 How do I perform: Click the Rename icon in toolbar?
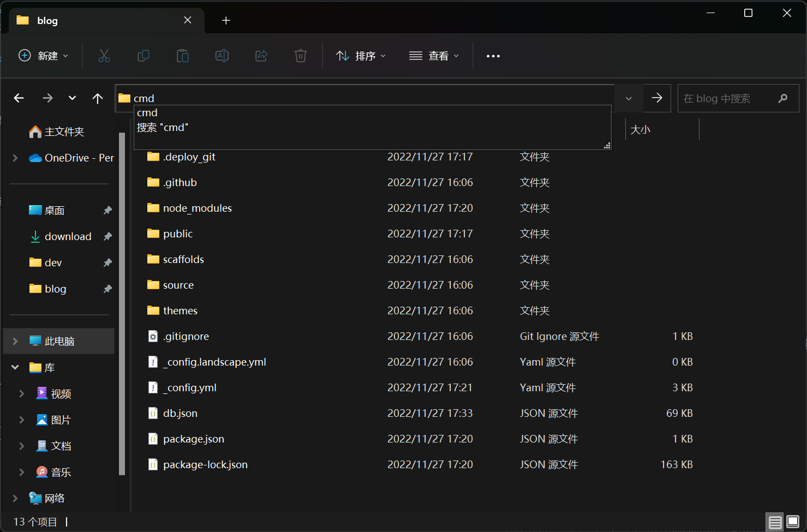[222, 56]
